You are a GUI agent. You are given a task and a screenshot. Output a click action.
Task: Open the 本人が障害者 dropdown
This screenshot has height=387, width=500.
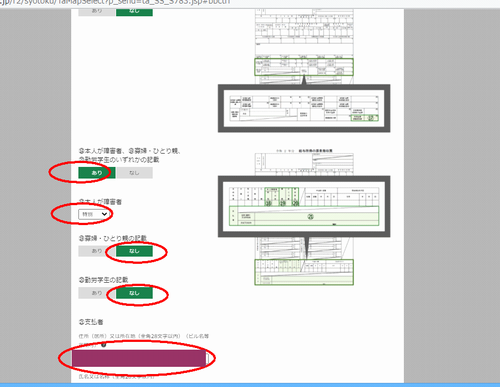click(94, 214)
